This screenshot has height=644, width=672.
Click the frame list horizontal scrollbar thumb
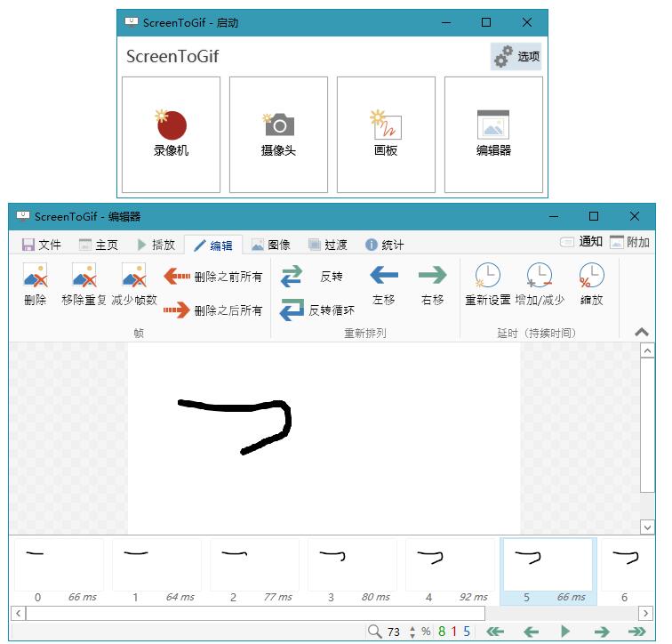click(x=255, y=613)
